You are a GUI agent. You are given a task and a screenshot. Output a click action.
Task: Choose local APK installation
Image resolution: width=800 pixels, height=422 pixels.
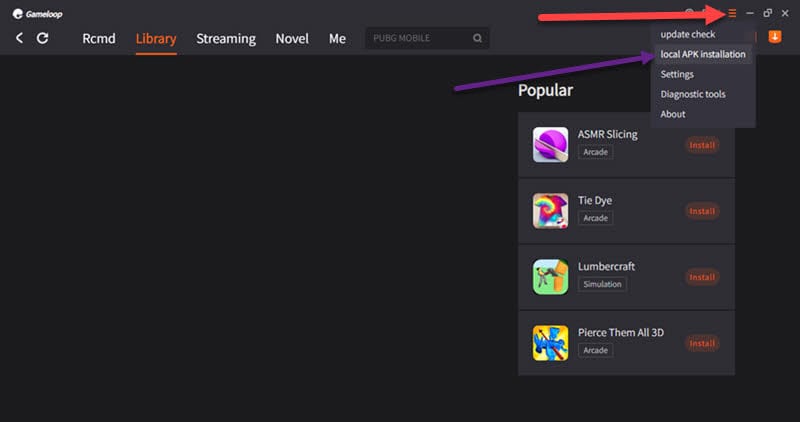click(x=703, y=54)
